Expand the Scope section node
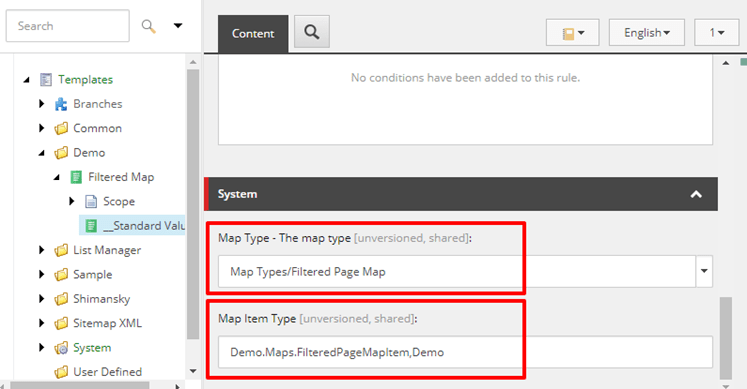This screenshot has width=747, height=389. (71, 201)
